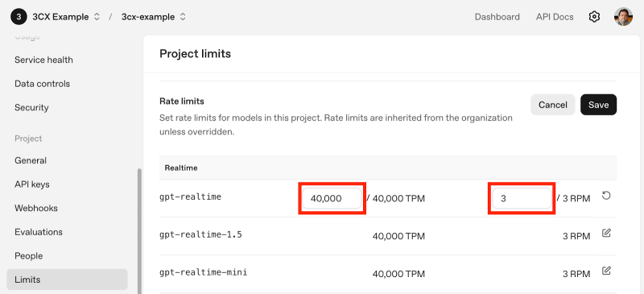
Task: Open the user profile avatar
Action: coord(623,17)
